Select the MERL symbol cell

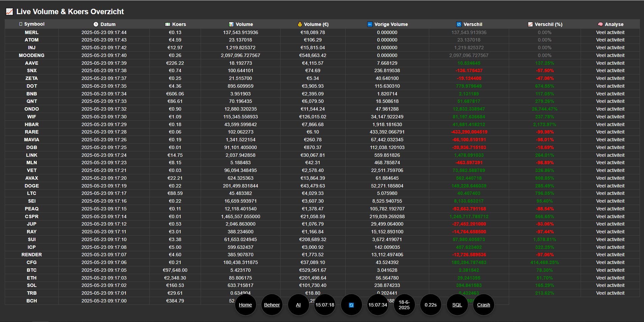click(x=32, y=32)
